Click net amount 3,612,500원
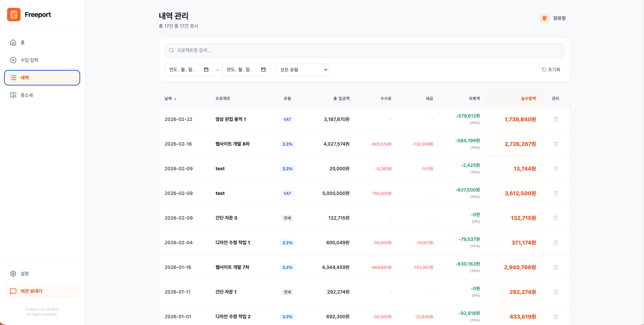644x325 pixels. 520,194
